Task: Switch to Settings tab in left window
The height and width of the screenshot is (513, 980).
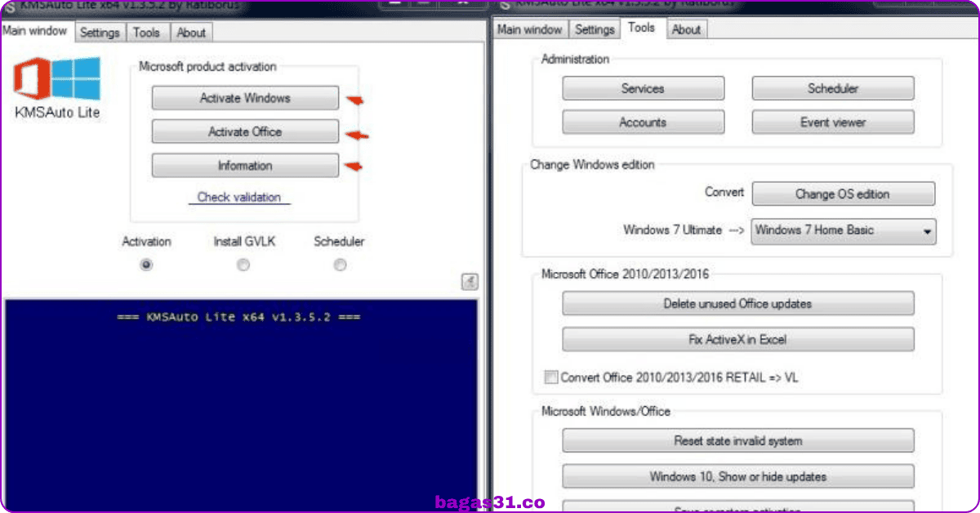Action: (100, 33)
